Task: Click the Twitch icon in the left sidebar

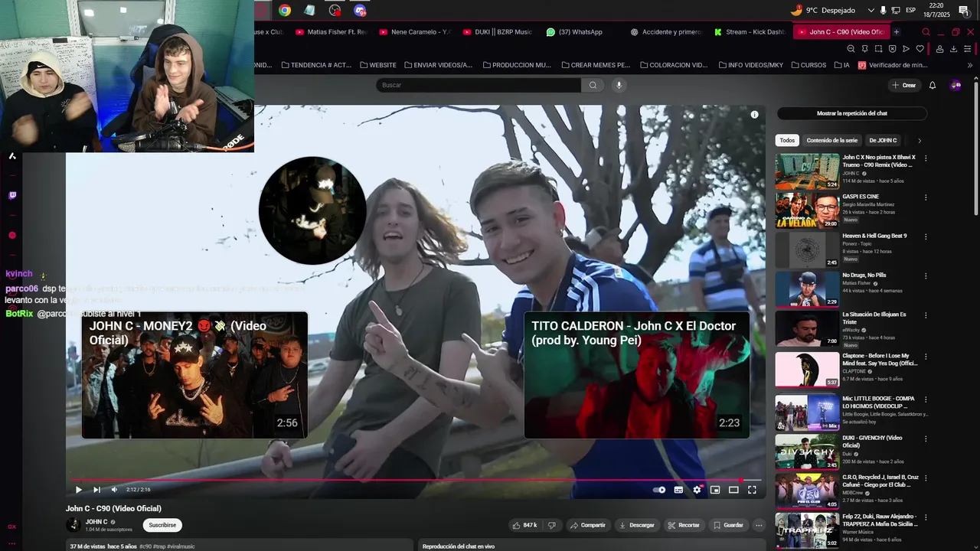Action: 11,196
